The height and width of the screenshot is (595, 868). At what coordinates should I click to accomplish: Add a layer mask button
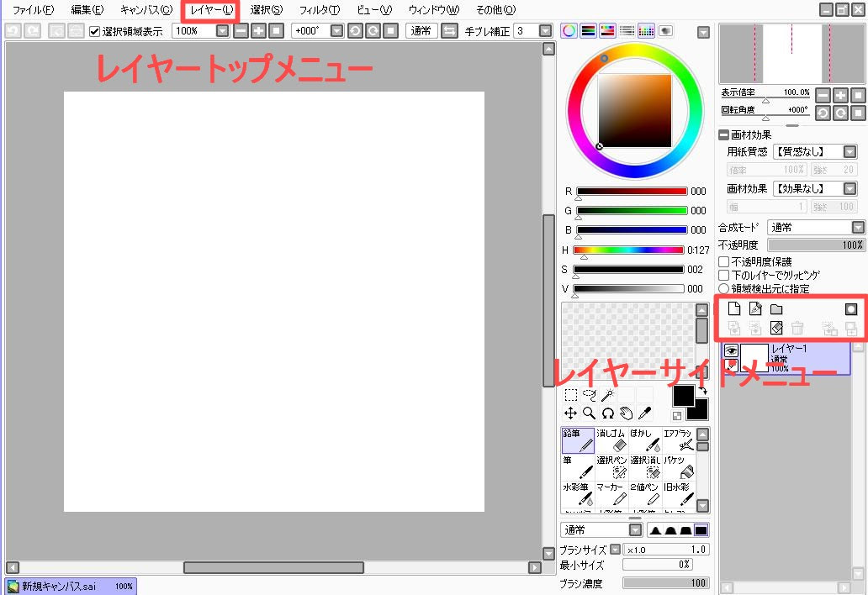pyautogui.click(x=851, y=309)
